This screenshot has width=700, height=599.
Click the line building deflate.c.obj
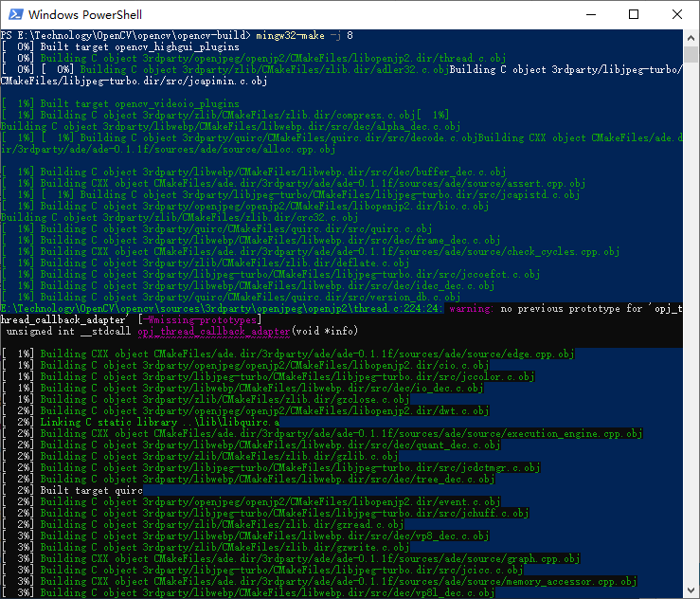point(205,263)
